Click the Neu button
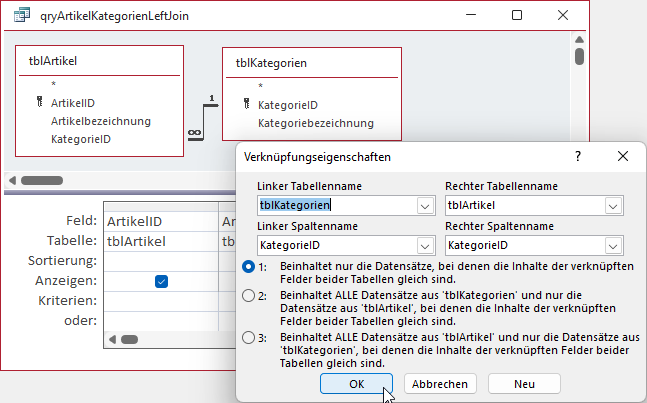 click(x=524, y=384)
